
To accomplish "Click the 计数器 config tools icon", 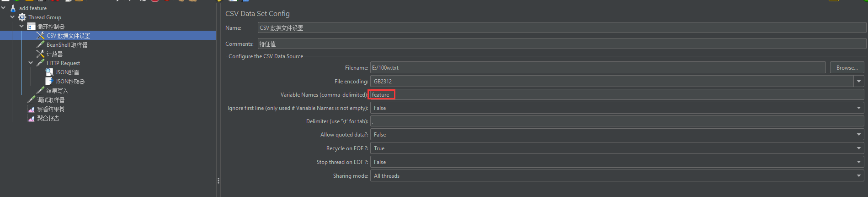I will [40, 54].
